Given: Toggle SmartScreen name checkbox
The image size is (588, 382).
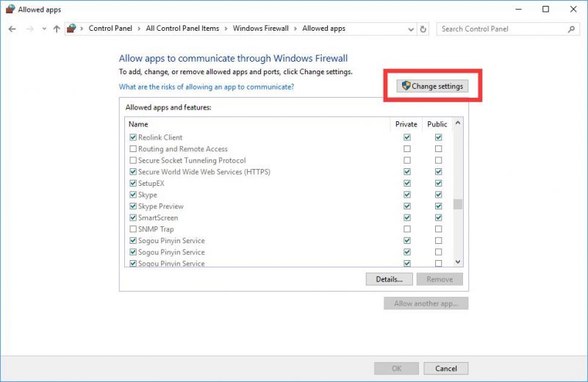Looking at the screenshot, I should (133, 217).
